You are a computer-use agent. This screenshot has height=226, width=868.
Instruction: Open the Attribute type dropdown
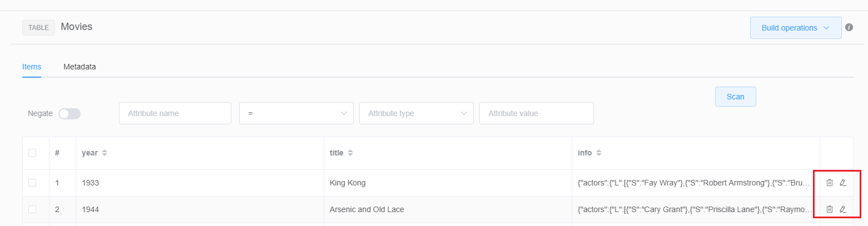416,113
